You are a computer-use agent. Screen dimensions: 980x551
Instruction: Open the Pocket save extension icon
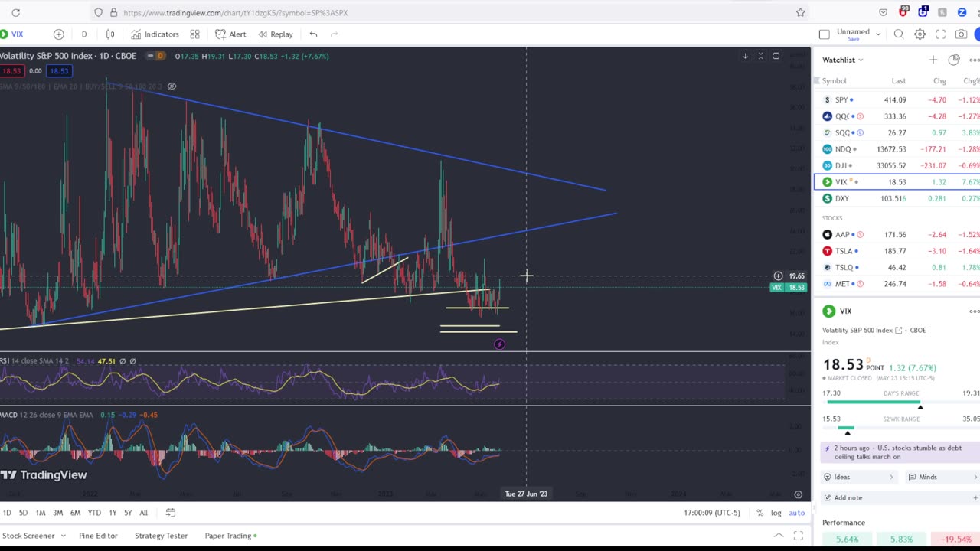pos(883,12)
